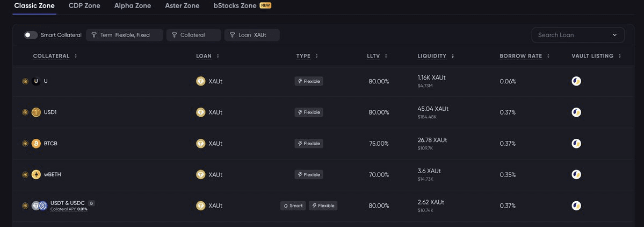Click the Flexible type badge in the U row
The height and width of the screenshot is (227, 644).
coord(309,81)
